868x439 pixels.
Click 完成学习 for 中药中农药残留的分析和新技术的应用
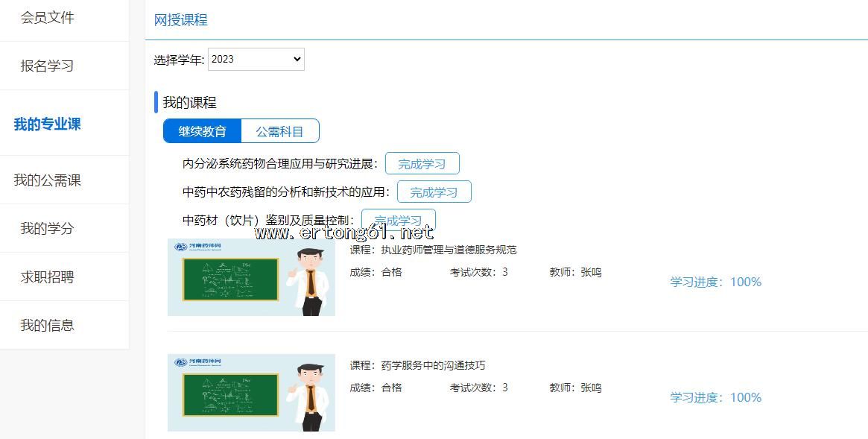(434, 192)
